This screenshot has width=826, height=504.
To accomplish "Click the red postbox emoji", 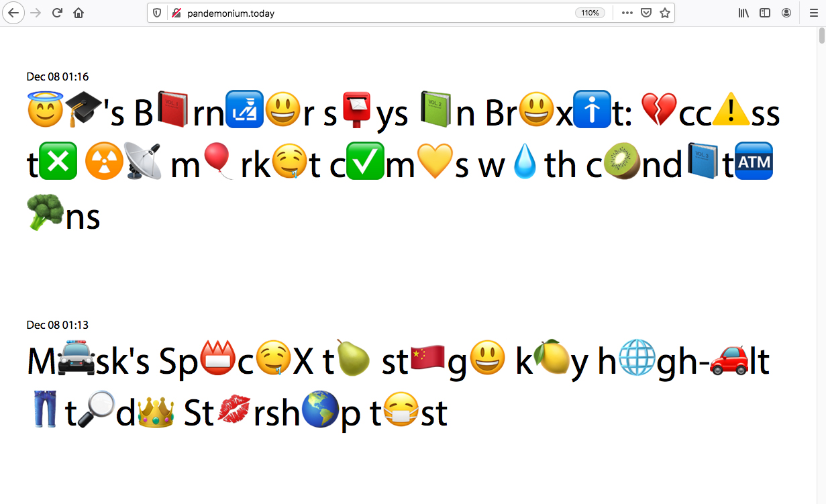I will tap(357, 110).
